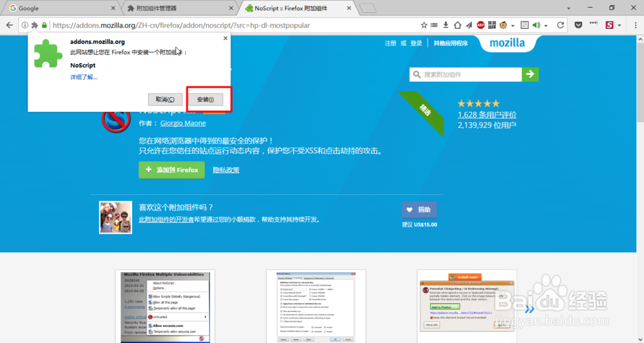644x343 pixels.
Task: Save page to Pocket icon
Action: click(578, 26)
